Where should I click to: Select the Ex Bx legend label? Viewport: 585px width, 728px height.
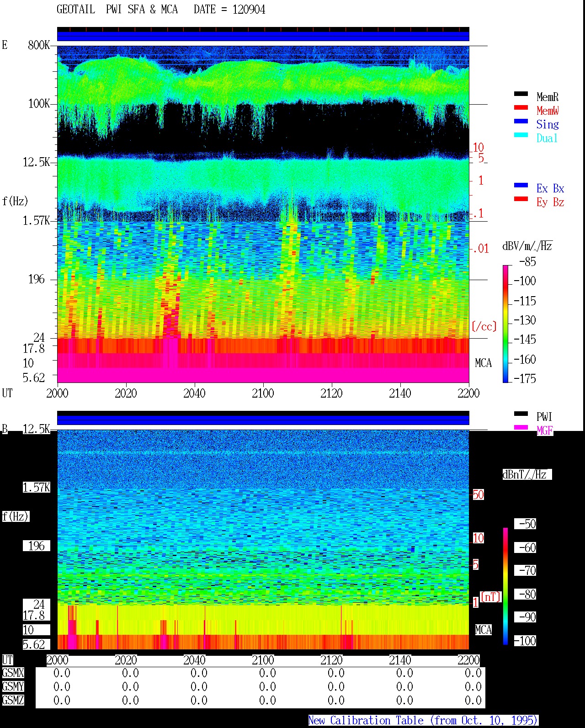(550, 188)
